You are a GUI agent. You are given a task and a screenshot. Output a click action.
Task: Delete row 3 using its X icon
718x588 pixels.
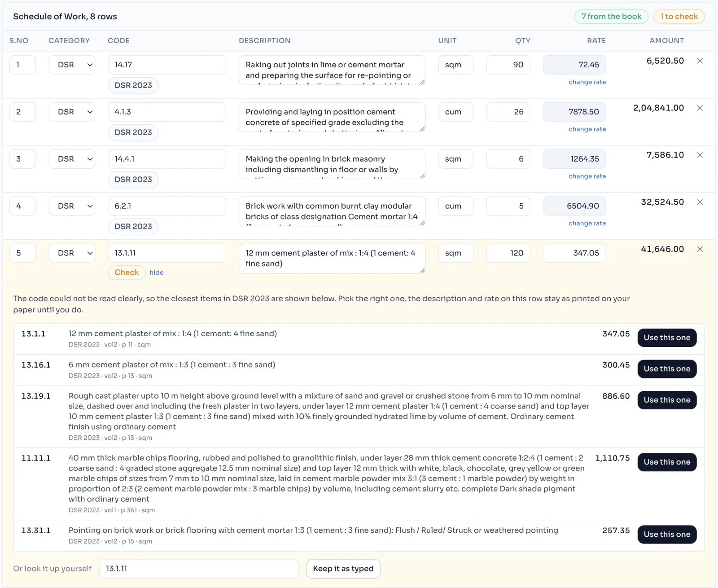(x=700, y=155)
